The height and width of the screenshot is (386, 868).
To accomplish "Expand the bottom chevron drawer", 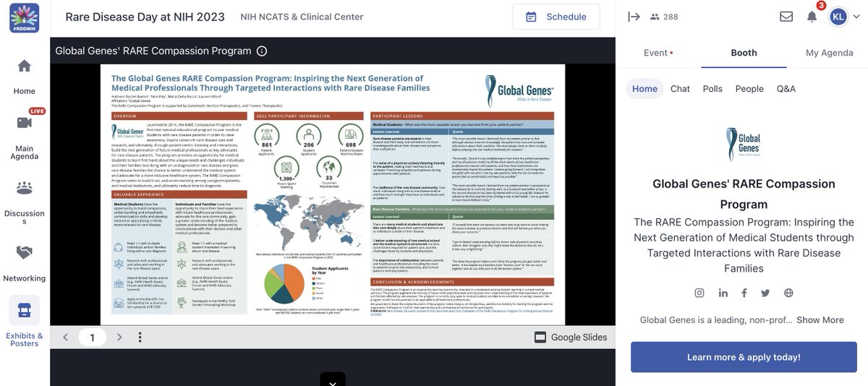I will pyautogui.click(x=332, y=381).
